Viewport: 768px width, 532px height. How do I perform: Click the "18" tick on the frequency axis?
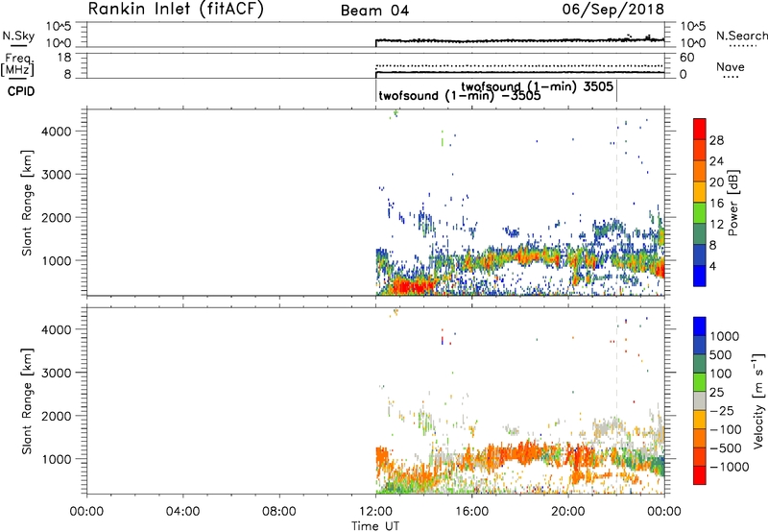tap(64, 58)
